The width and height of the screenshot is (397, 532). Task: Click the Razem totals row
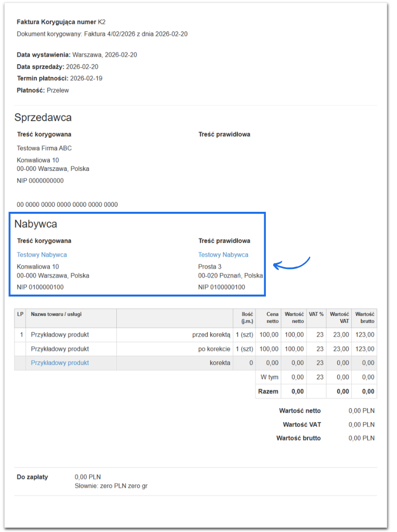316,392
